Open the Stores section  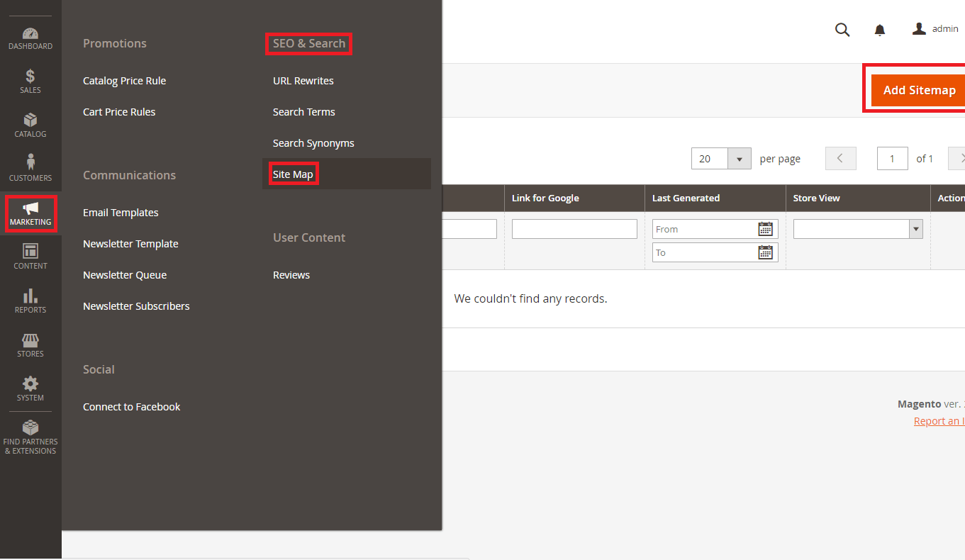(x=30, y=345)
